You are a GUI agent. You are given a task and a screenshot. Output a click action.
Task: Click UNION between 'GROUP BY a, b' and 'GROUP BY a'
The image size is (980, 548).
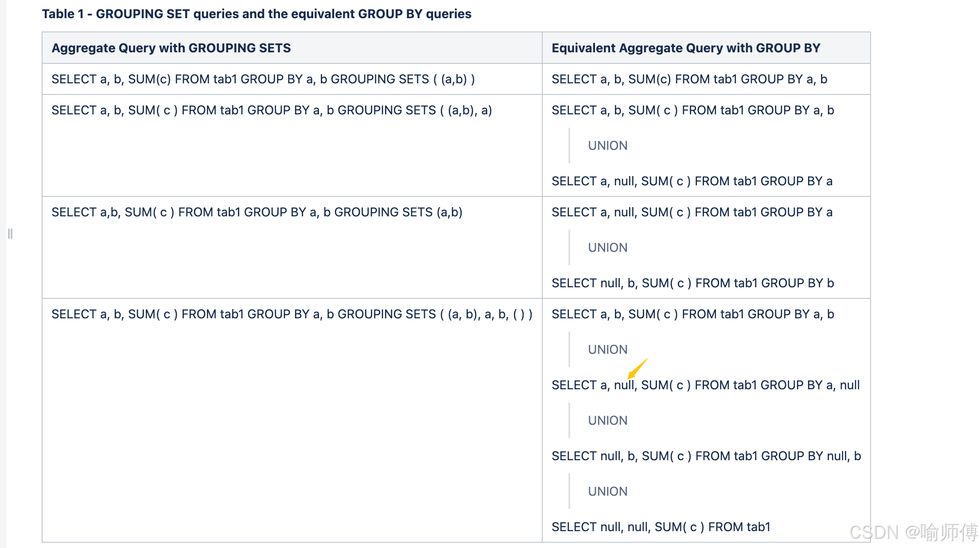pyautogui.click(x=607, y=145)
